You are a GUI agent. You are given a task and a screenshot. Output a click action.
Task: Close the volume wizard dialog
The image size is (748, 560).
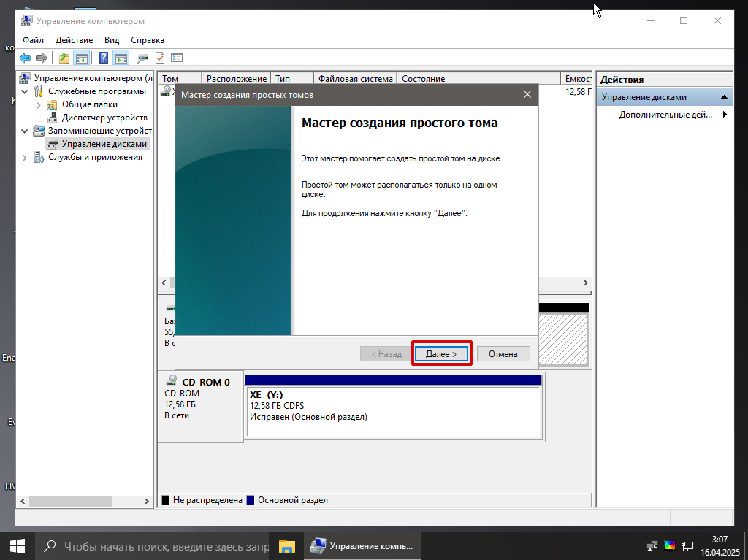click(527, 94)
